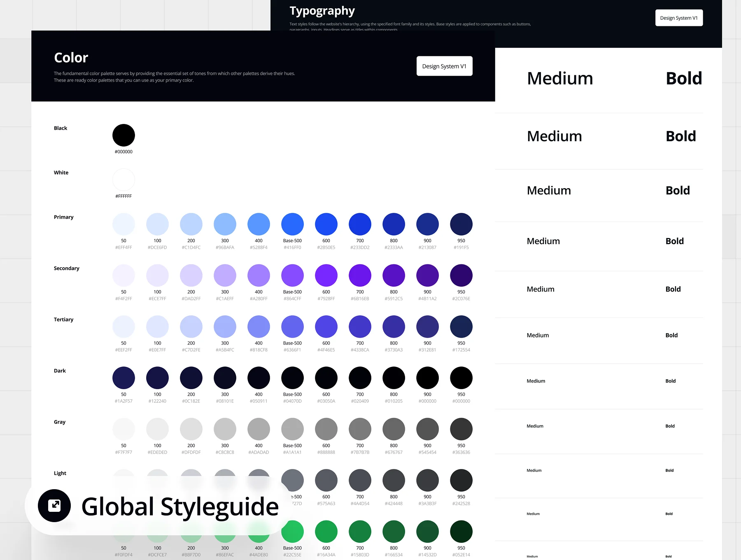Click hex code #4B11A2 under Secondary 900
The image size is (741, 560).
(x=427, y=299)
